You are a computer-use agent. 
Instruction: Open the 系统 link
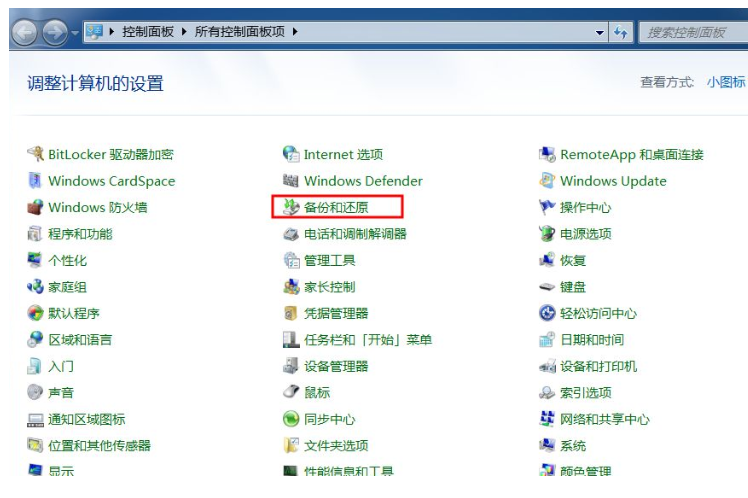(x=572, y=446)
